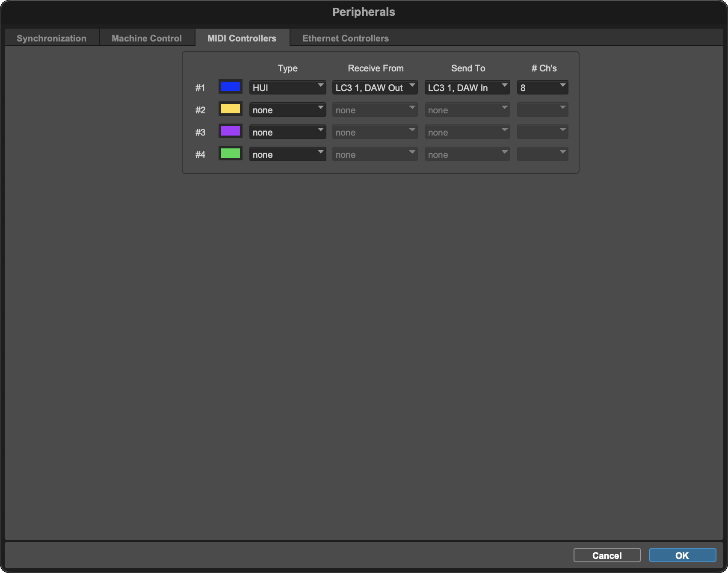
Task: Click the Receive From dropdown for #3
Action: point(375,132)
